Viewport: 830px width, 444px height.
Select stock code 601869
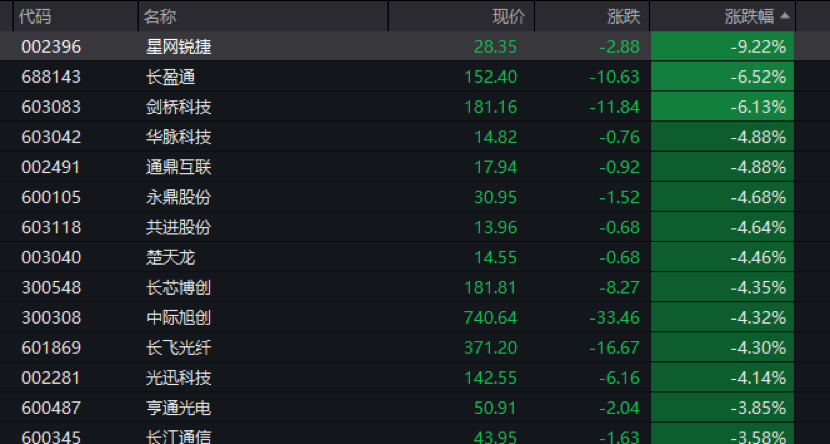point(51,348)
